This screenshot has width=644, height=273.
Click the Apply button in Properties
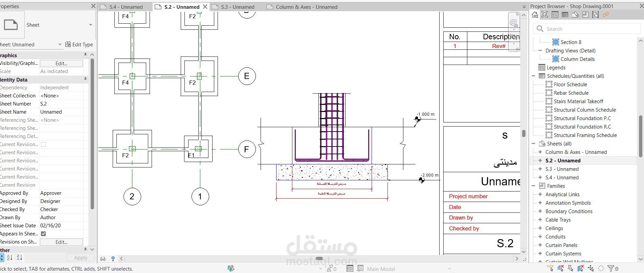click(x=81, y=257)
